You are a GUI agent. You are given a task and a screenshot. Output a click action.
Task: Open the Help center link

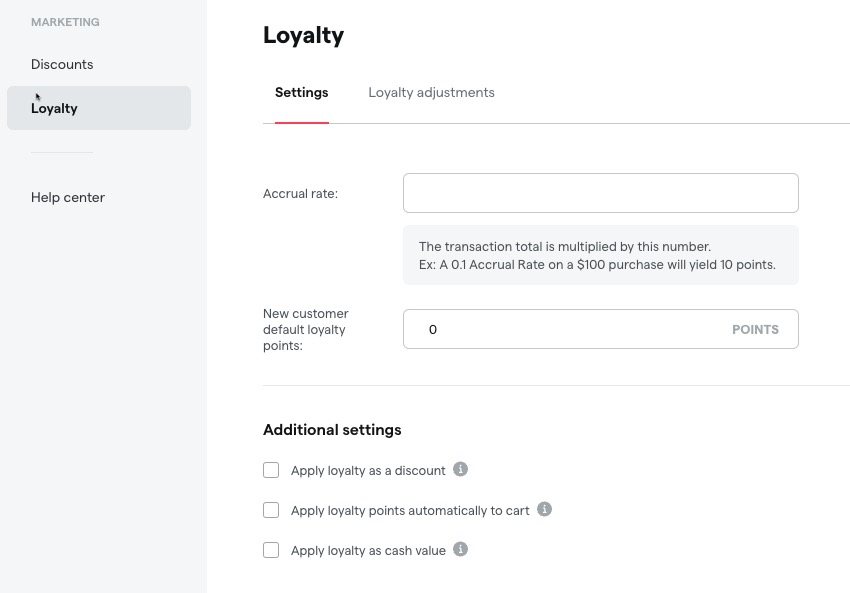[68, 197]
